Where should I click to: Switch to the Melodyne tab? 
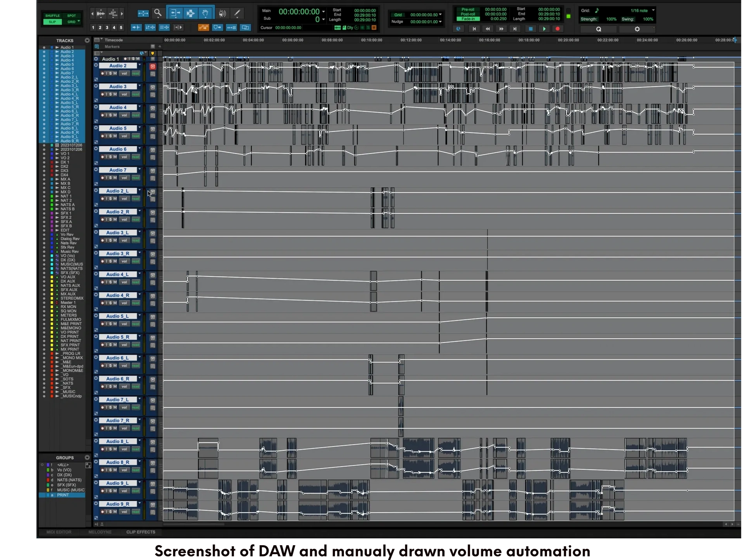click(x=100, y=532)
